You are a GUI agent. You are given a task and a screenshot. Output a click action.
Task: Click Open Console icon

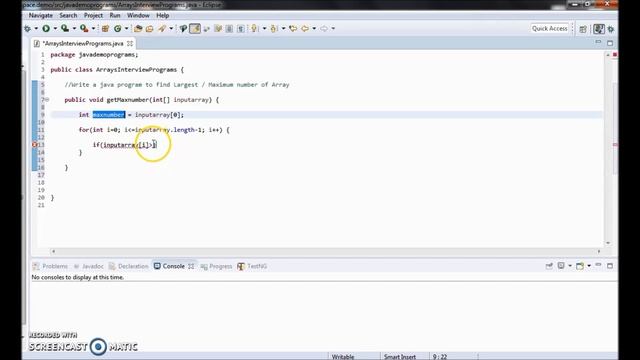(x=580, y=266)
